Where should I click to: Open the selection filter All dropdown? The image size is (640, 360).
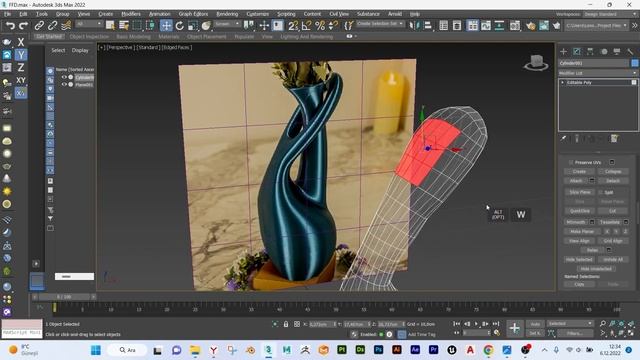coord(89,24)
